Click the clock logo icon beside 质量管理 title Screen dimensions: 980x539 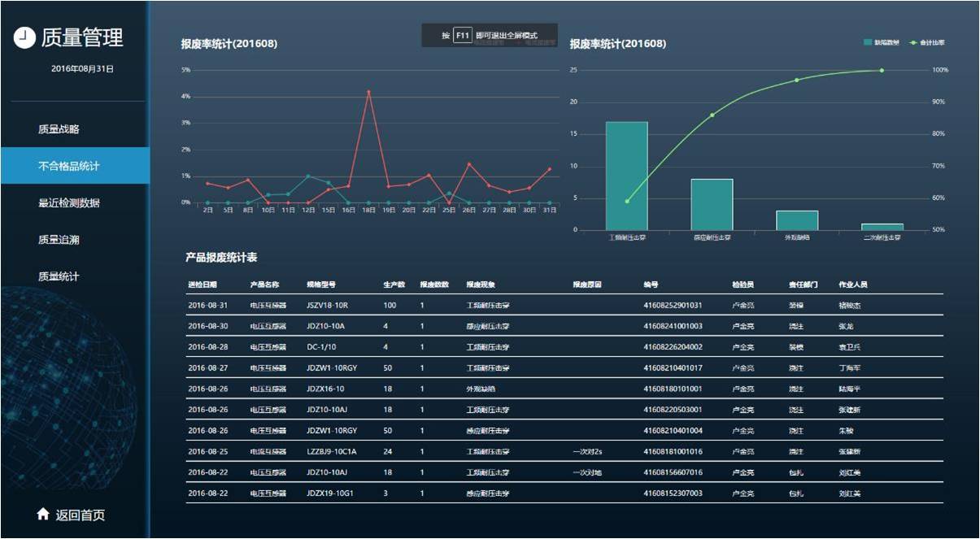tap(24, 36)
